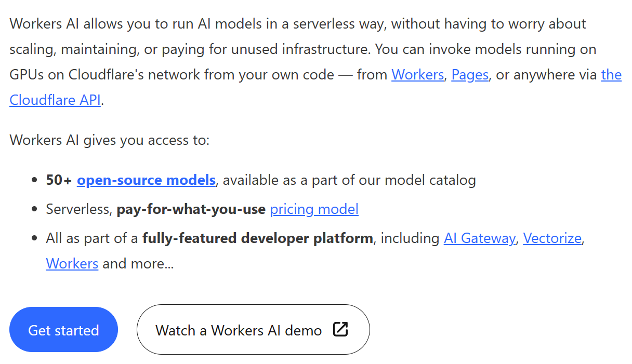Click the external-link icon inside the demo button

coord(340,329)
